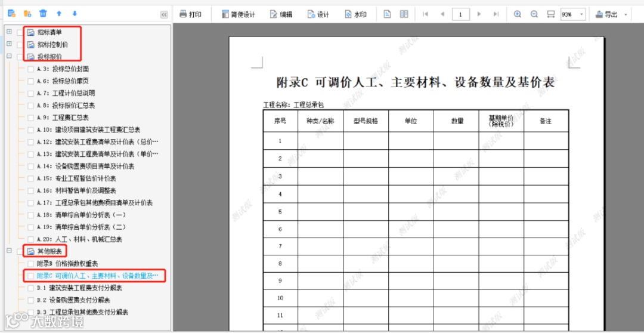Open D.2 设备购置费支付分解表
The image size is (644, 333).
pyautogui.click(x=73, y=300)
